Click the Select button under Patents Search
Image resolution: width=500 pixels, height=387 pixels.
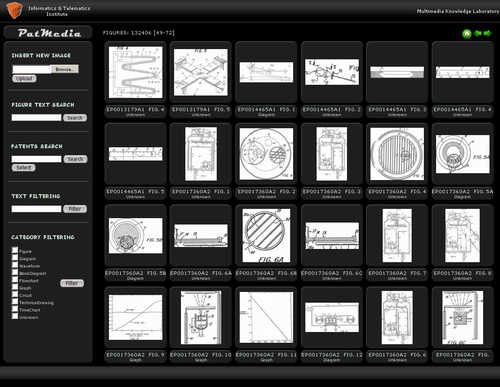(x=24, y=168)
